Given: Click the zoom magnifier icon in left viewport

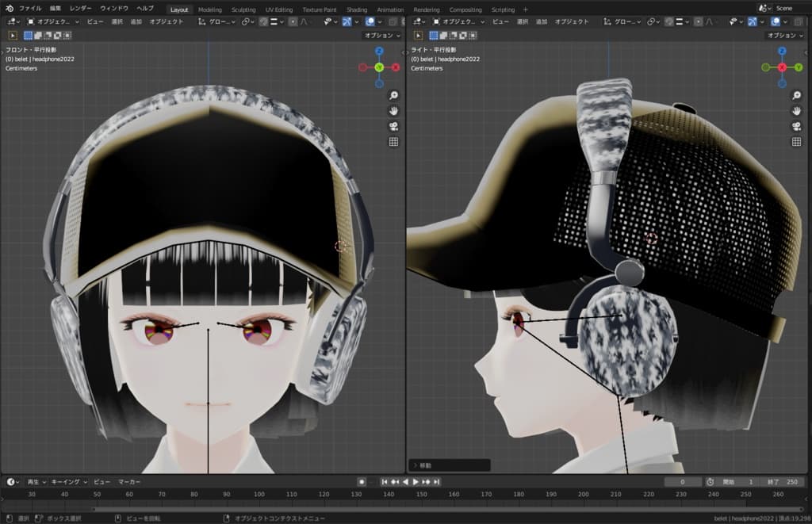Looking at the screenshot, I should (393, 95).
